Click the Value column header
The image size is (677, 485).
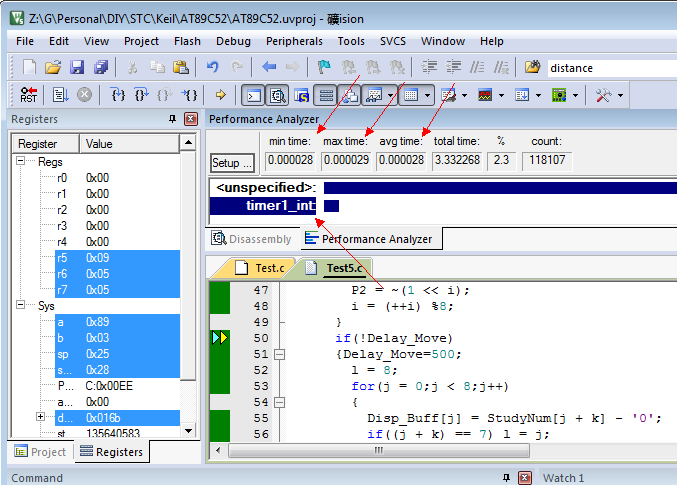coord(129,144)
